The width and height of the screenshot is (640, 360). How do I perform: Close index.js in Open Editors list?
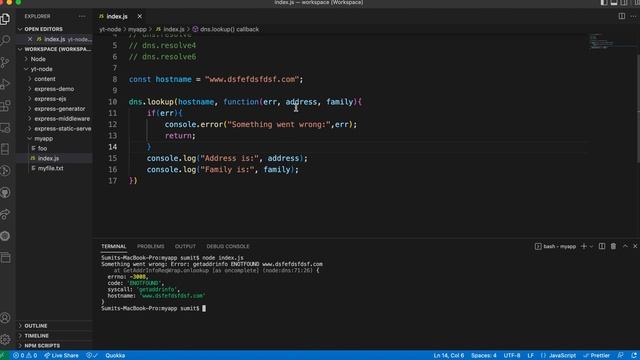[x=30, y=39]
